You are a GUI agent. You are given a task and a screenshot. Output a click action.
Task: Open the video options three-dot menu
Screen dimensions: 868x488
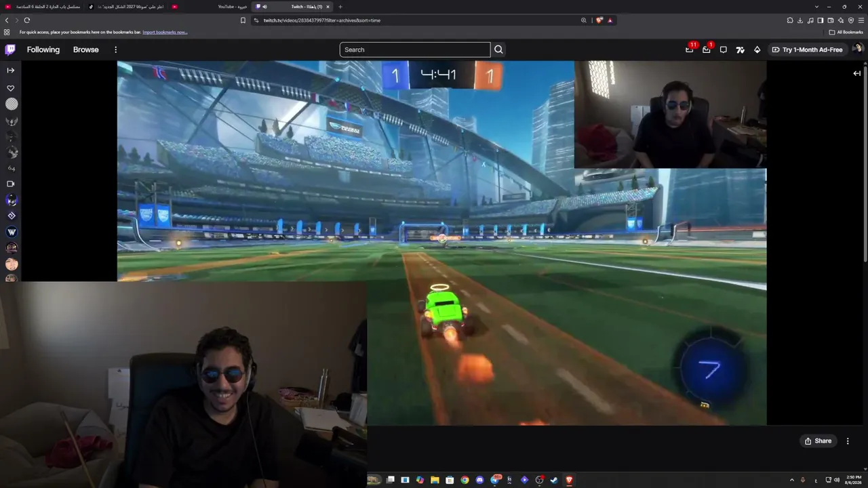tap(848, 441)
